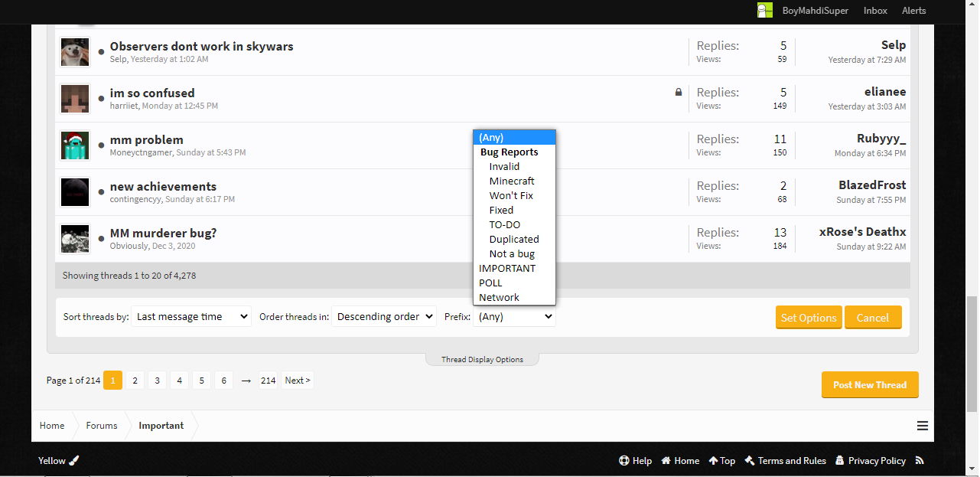Go to page 4
Screen dimensions: 980x477
point(179,381)
